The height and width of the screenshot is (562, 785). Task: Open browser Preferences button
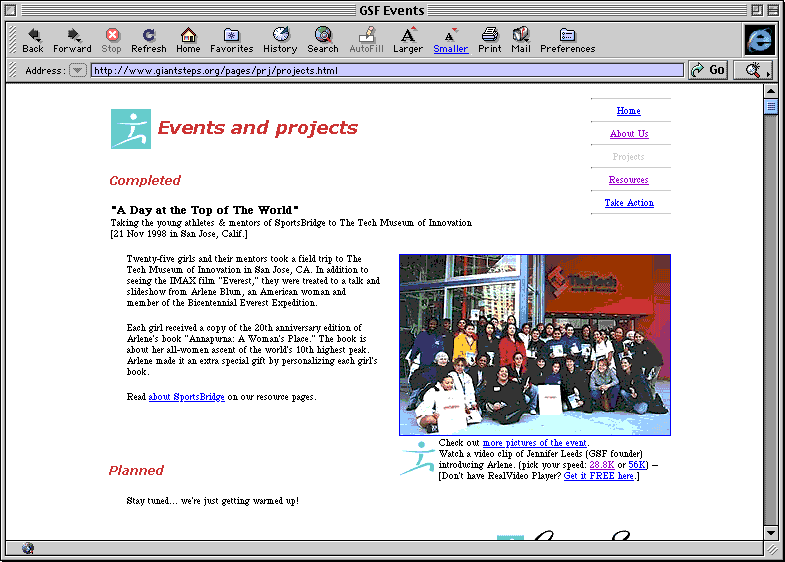pos(568,40)
